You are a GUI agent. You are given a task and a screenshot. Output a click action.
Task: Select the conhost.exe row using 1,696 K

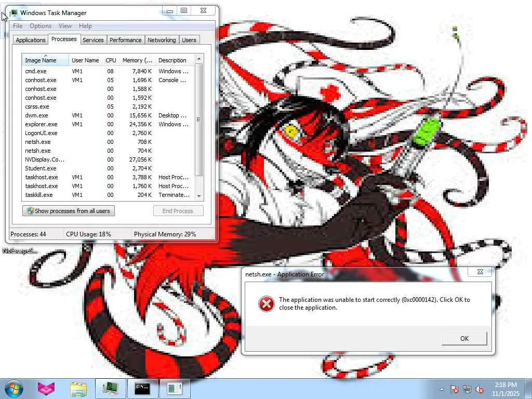tap(108, 80)
